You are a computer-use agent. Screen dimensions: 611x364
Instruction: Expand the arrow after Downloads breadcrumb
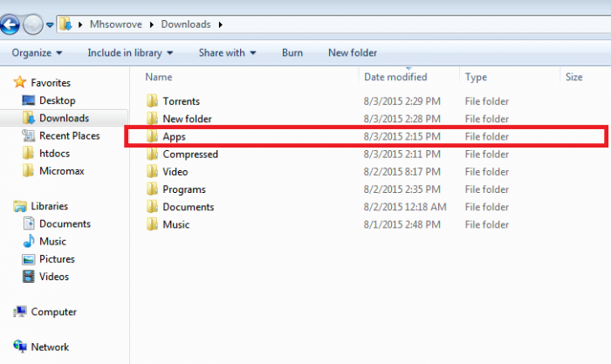(x=221, y=24)
